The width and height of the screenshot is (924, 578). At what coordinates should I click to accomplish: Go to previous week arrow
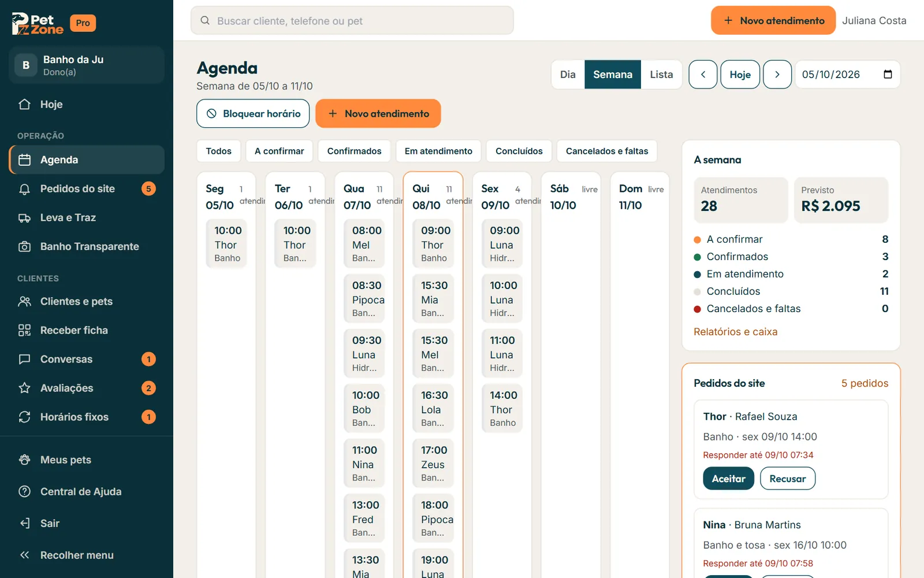(703, 75)
